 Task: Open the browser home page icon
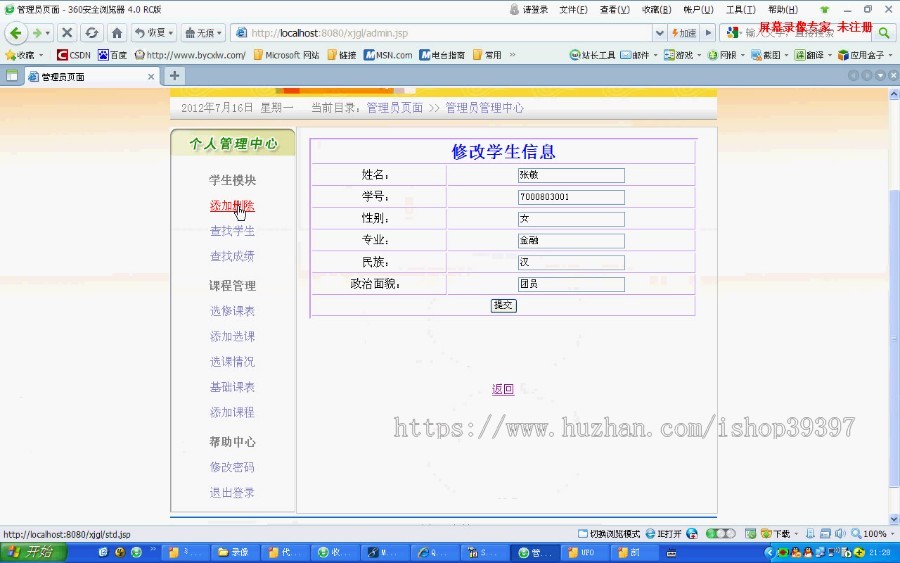[117, 33]
